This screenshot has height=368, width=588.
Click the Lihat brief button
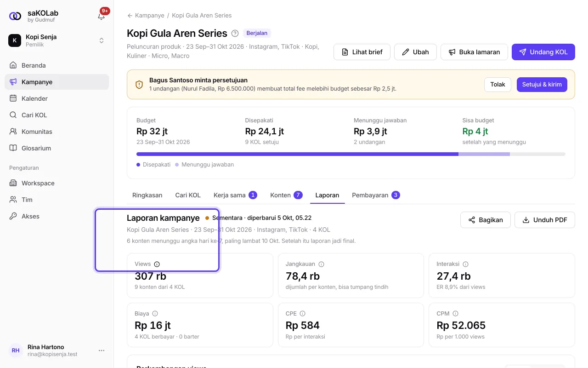(x=362, y=52)
